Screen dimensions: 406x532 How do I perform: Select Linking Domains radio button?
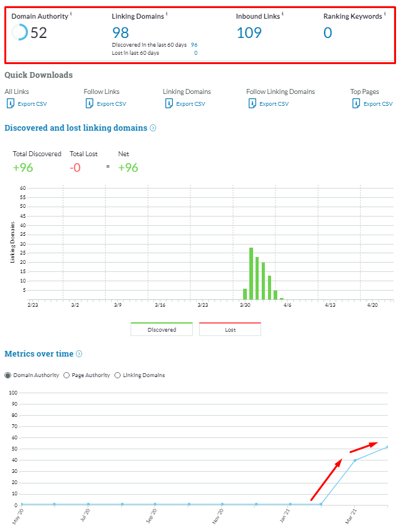tap(118, 375)
